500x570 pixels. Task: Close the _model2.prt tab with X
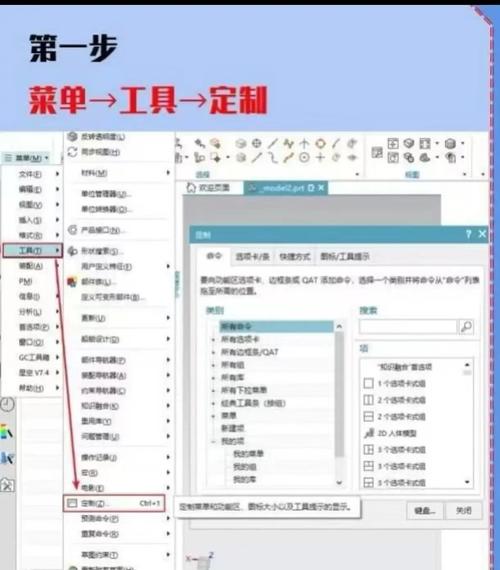click(321, 188)
